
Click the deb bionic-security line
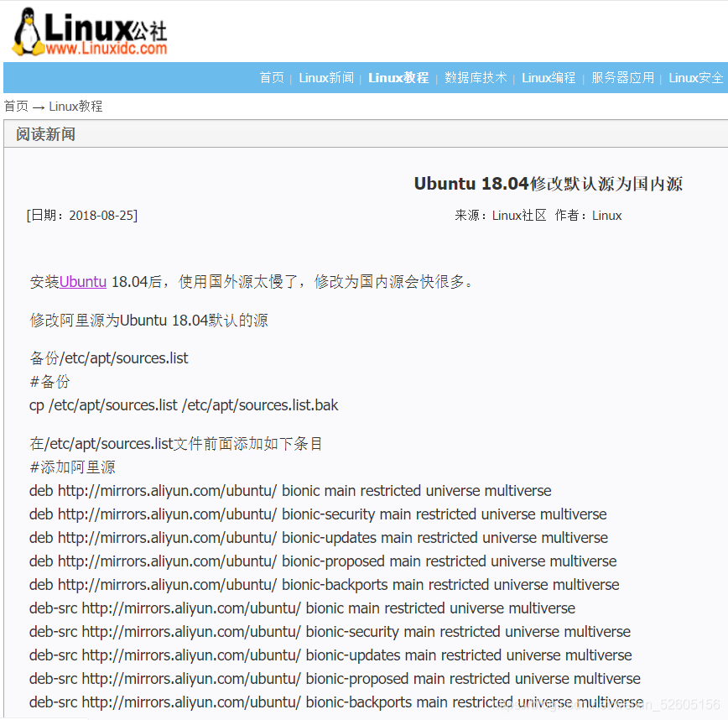[x=318, y=514]
